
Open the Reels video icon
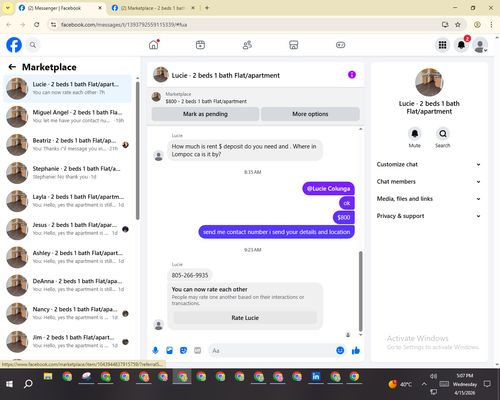pyautogui.click(x=200, y=45)
